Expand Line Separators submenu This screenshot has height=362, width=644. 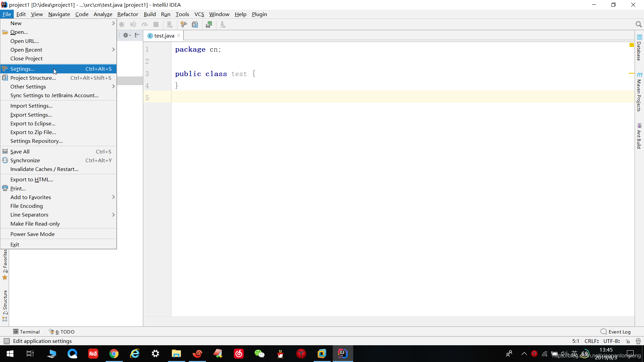coord(58,215)
